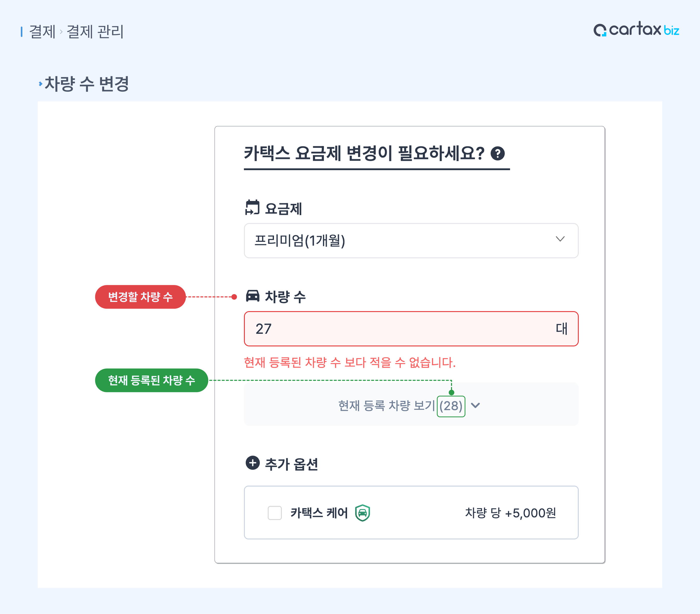700x614 pixels.
Task: Click the chevron in the 요금제 dropdown
Action: [x=560, y=239]
